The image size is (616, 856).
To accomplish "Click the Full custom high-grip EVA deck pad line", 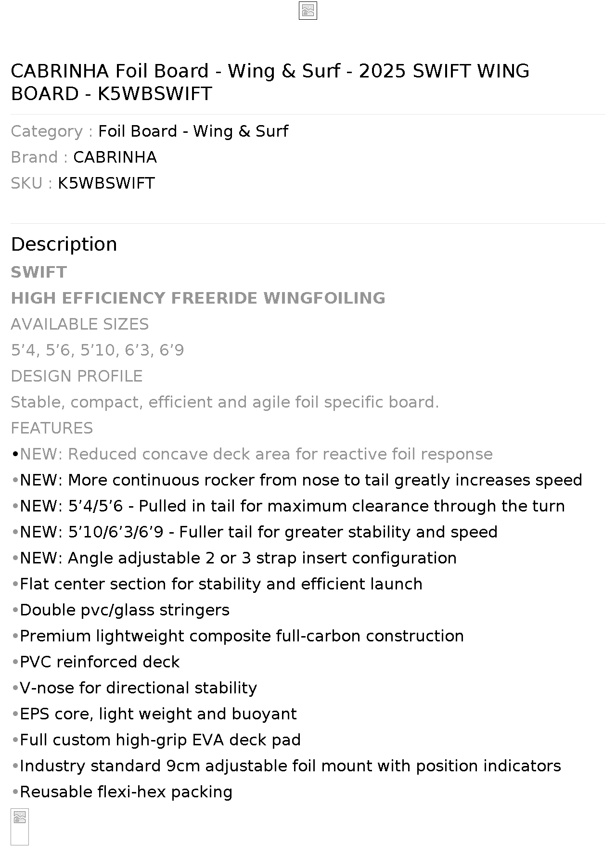I will 156,740.
